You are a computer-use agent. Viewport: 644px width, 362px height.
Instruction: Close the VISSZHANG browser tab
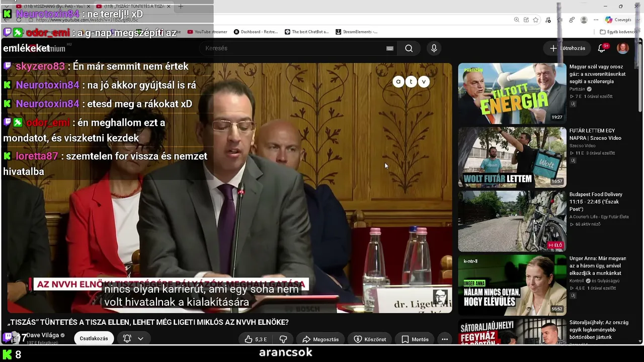coord(89,7)
